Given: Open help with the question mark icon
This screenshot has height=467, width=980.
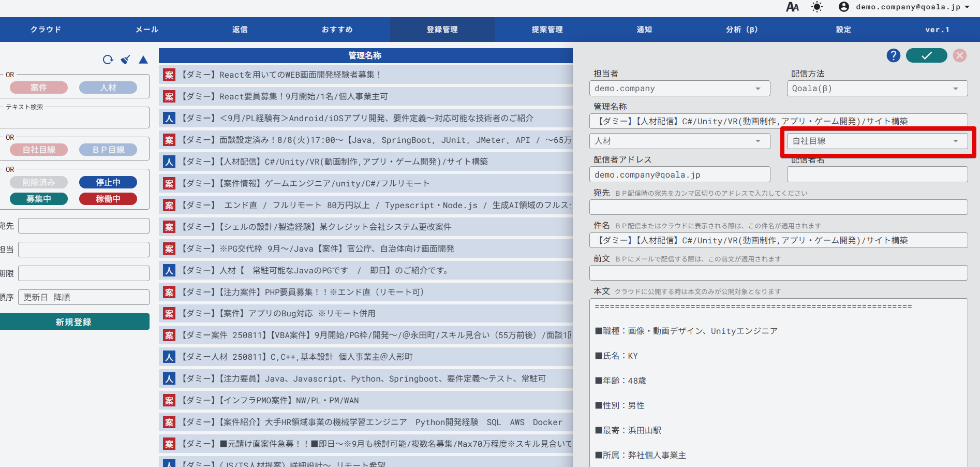Looking at the screenshot, I should tap(893, 55).
